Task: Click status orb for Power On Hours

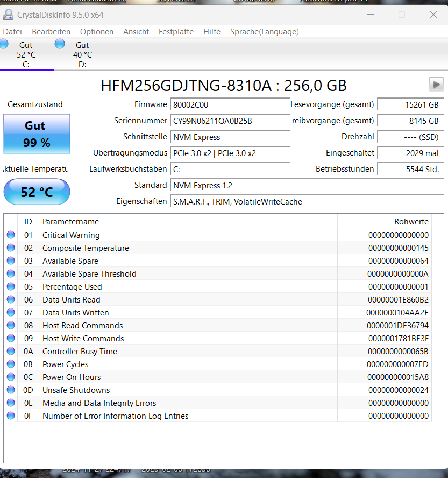Action: (x=11, y=377)
